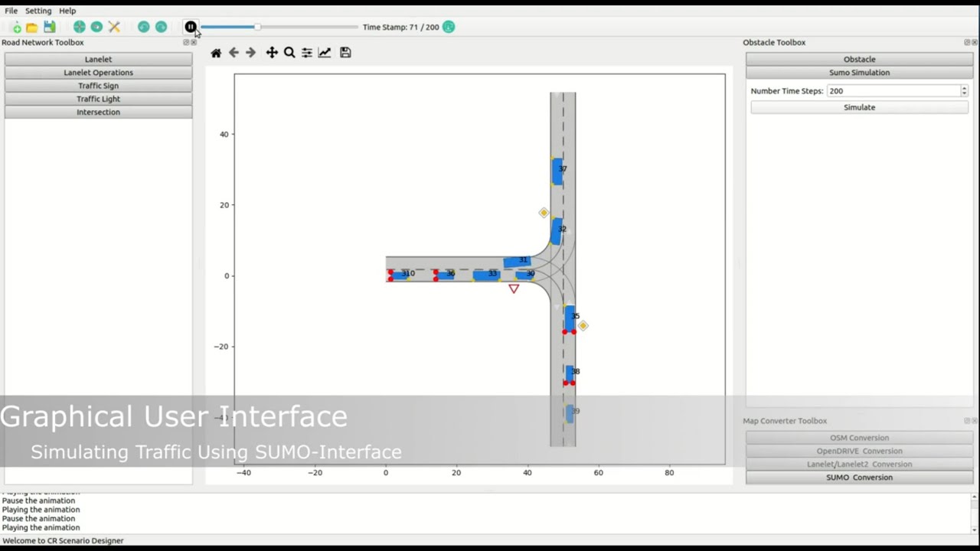Expand the OSM Conversion section
Image resolution: width=980 pixels, height=551 pixels.
click(859, 438)
